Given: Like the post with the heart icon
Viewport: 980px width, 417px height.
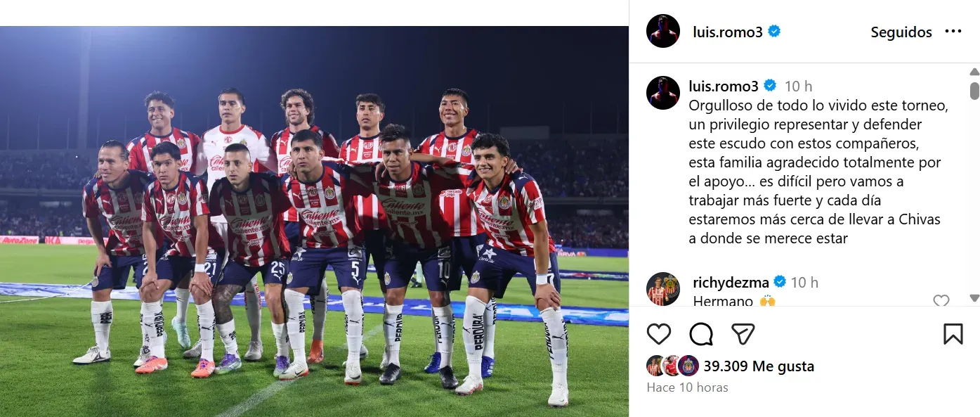Looking at the screenshot, I should coord(658,333).
